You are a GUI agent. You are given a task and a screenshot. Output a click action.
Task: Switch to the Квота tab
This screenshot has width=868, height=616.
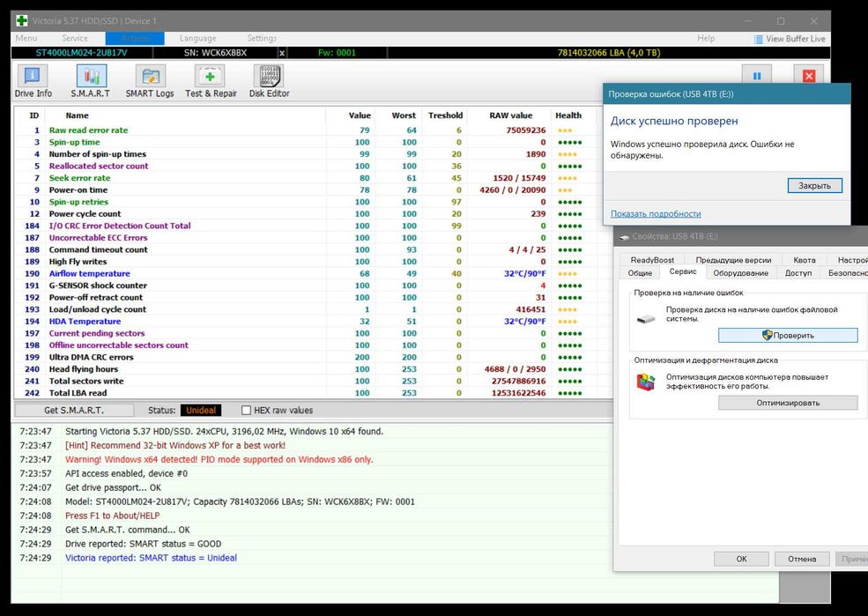click(804, 260)
